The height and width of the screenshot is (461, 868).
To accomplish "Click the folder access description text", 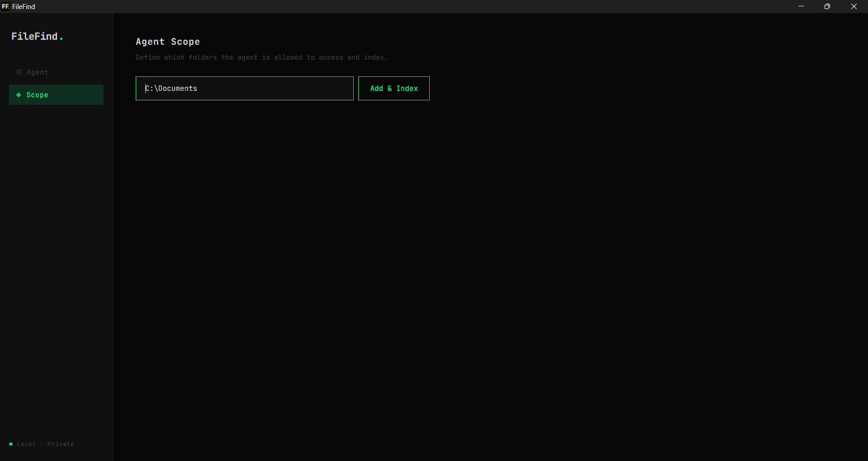I will tap(261, 57).
